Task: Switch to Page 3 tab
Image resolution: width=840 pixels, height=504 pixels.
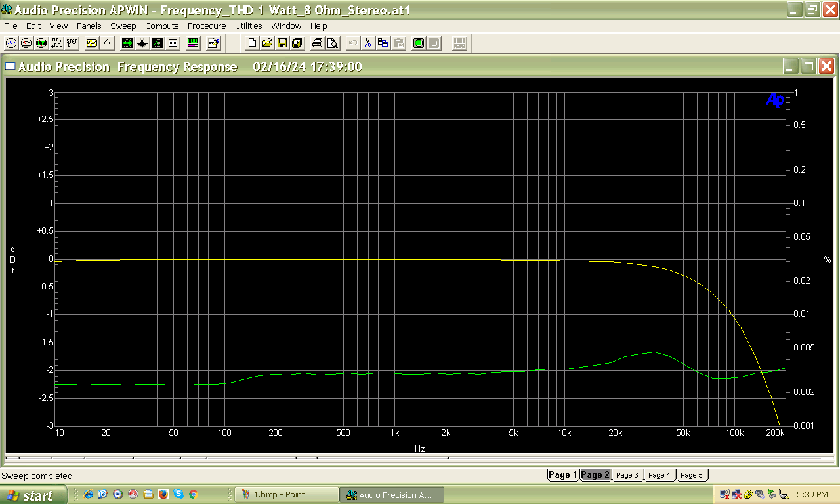Action: pos(627,475)
